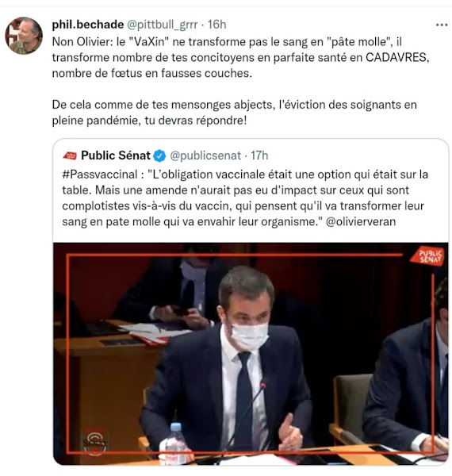Click the water bottle in the video frame
Screen dimensions: 452x476
pos(176,443)
